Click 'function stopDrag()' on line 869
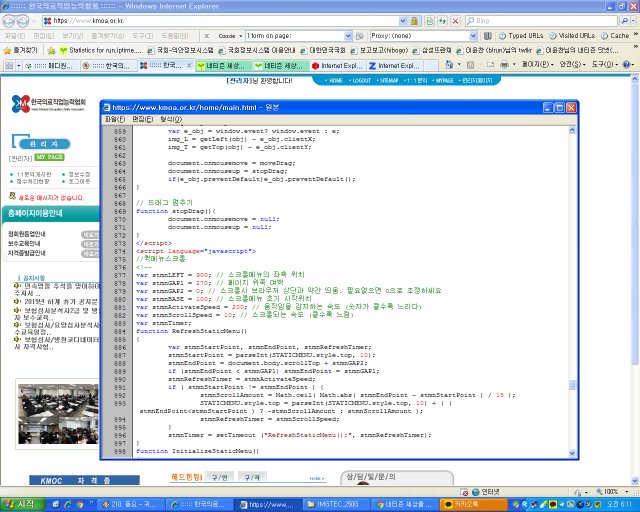The width and height of the screenshot is (640, 512). click(x=176, y=211)
